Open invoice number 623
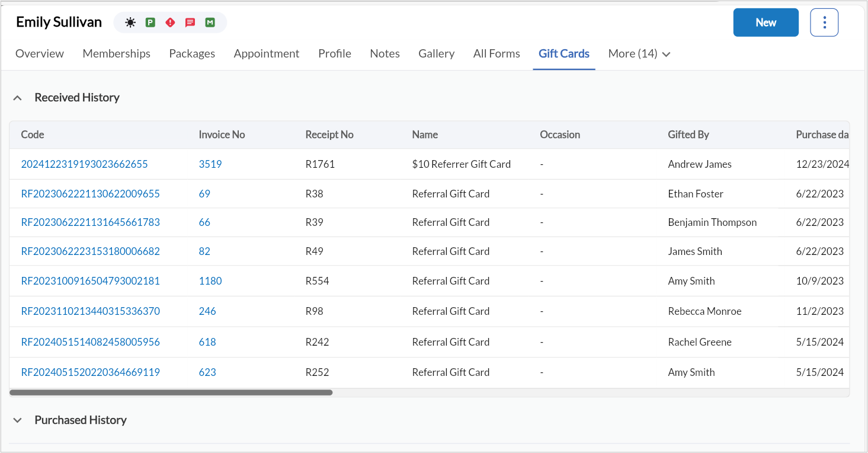Screen dimensions: 868x453 coord(207,372)
